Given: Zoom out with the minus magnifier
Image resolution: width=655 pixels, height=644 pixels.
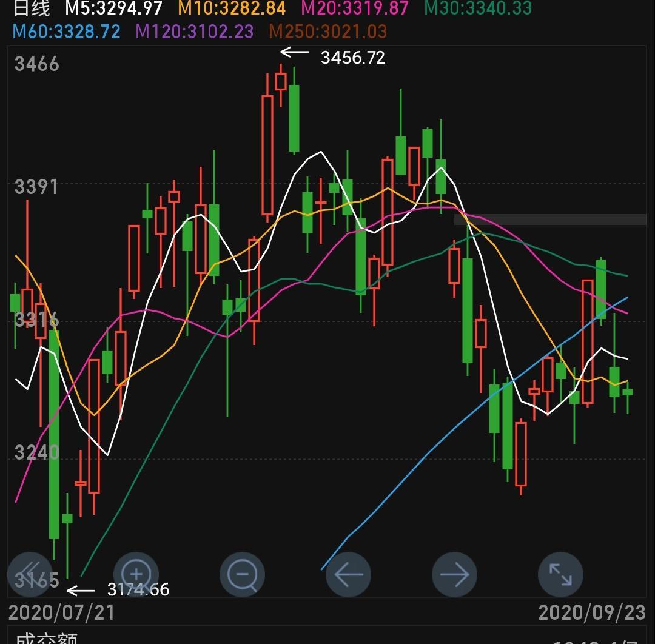Looking at the screenshot, I should (242, 574).
